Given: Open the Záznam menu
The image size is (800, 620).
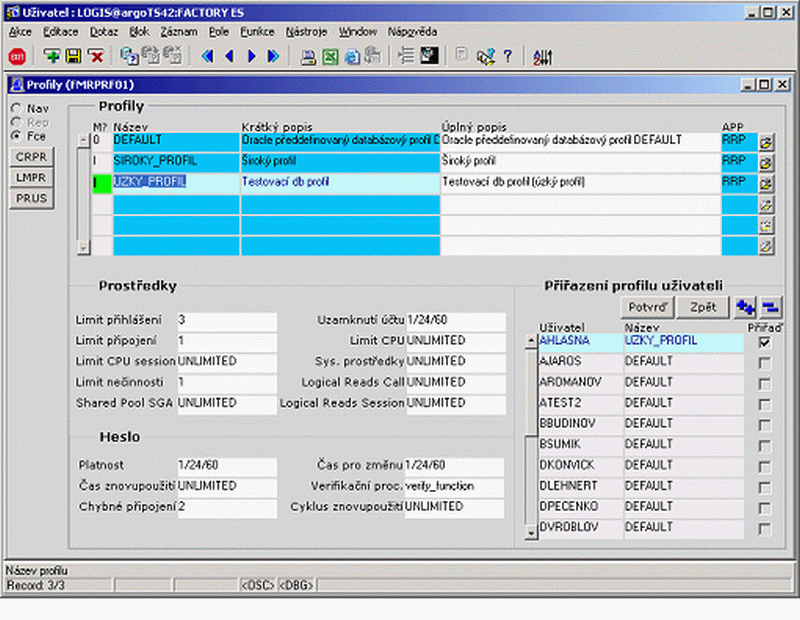Looking at the screenshot, I should click(179, 32).
